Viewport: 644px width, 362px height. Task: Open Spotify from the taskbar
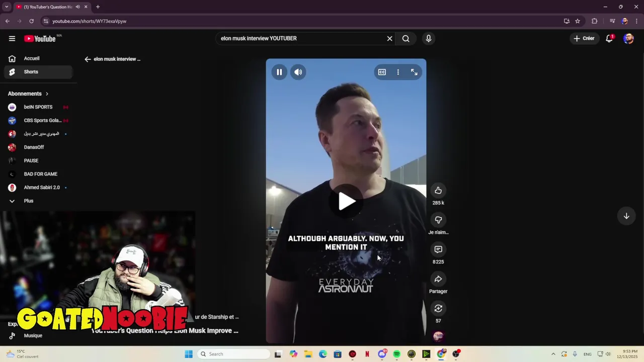coord(396,354)
